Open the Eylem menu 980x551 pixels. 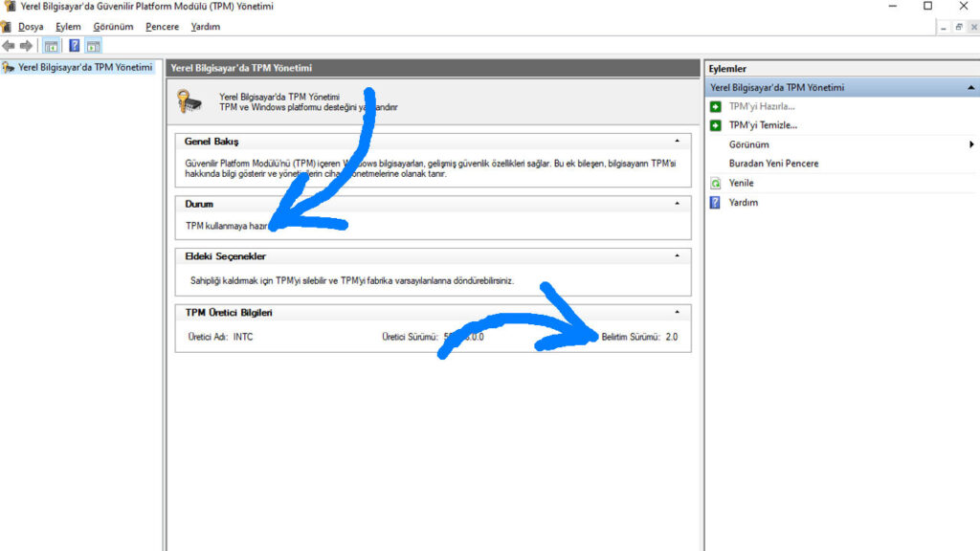click(x=68, y=27)
